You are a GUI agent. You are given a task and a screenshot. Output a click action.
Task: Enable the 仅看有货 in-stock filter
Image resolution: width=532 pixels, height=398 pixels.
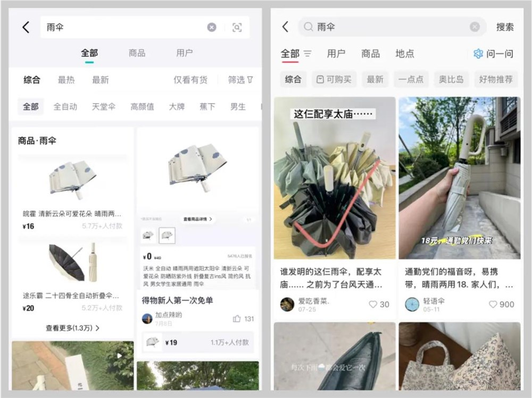point(190,79)
